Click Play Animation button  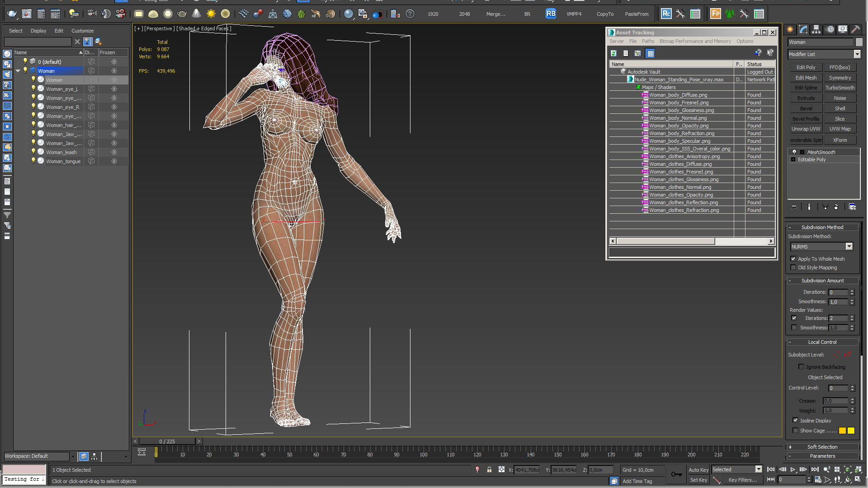[x=793, y=470]
